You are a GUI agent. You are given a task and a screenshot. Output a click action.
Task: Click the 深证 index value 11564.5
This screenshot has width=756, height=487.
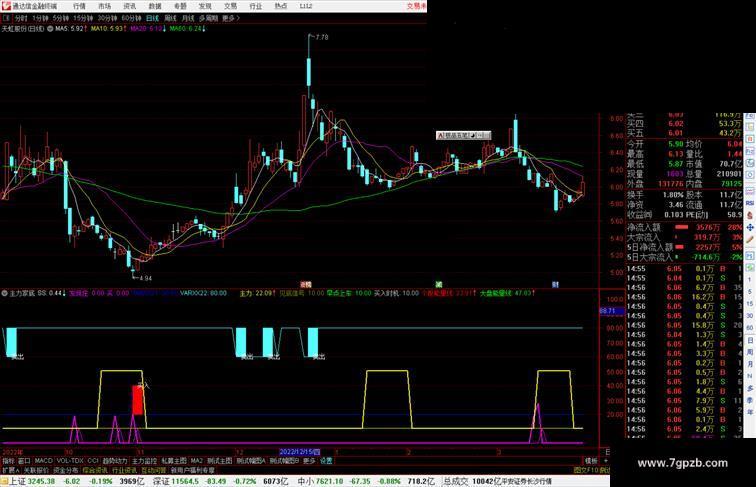185,481
